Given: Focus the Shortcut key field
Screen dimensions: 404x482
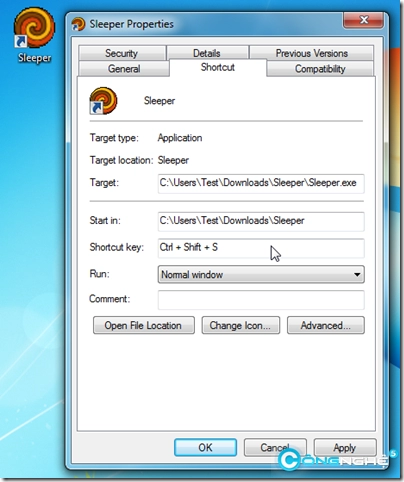Looking at the screenshot, I should point(261,248).
